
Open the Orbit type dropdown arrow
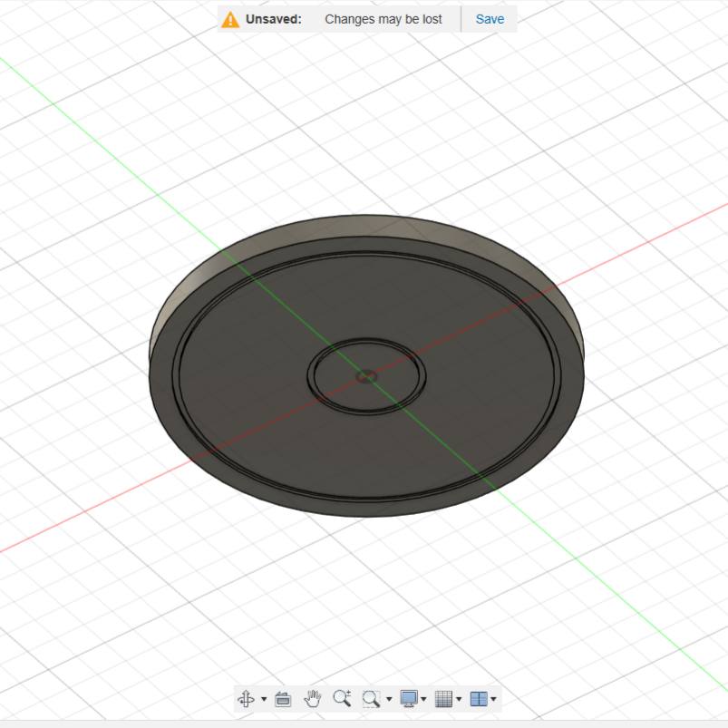(264, 699)
